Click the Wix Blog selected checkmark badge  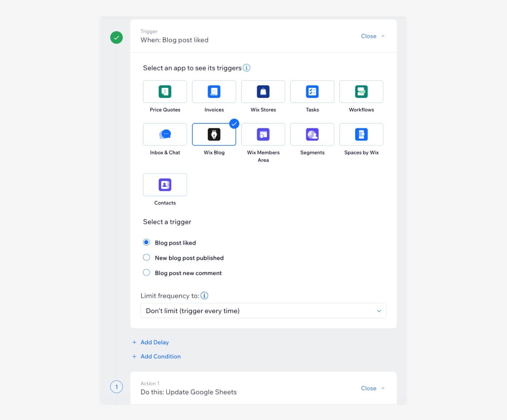pos(234,124)
